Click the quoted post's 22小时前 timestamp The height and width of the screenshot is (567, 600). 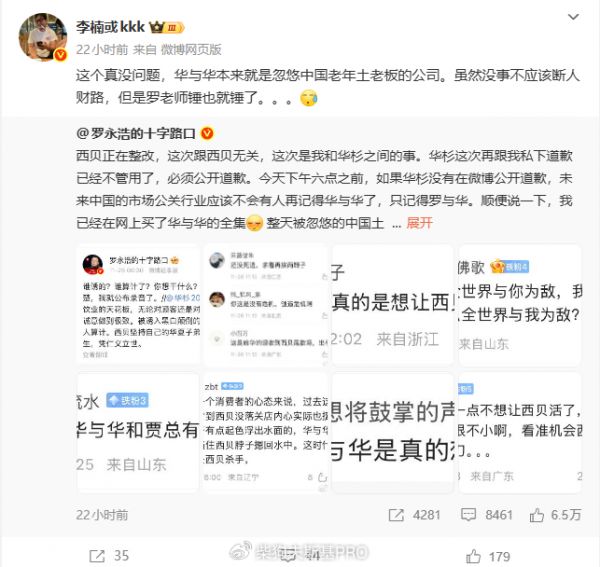coord(102,515)
